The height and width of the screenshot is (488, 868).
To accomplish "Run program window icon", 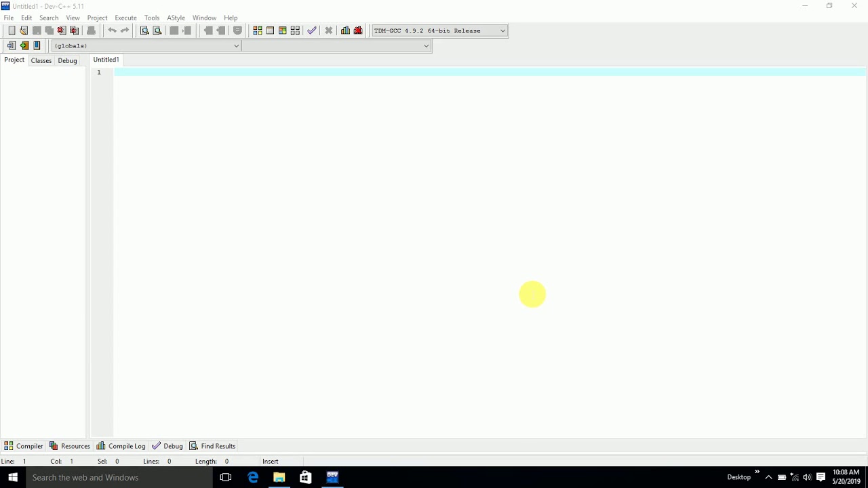I will pos(270,30).
